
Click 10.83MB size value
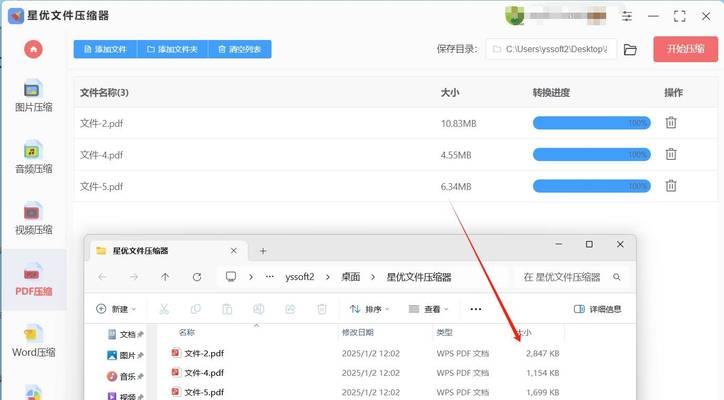[458, 123]
